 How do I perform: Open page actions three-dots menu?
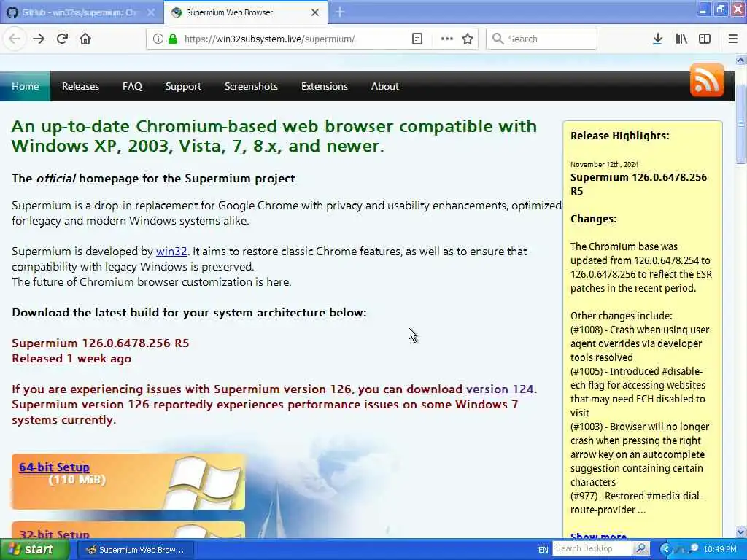coord(446,39)
